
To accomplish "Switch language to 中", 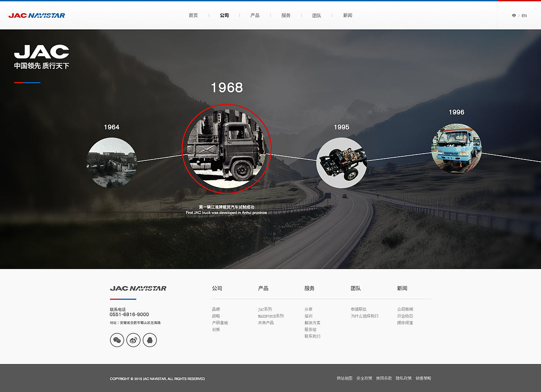I will (514, 16).
